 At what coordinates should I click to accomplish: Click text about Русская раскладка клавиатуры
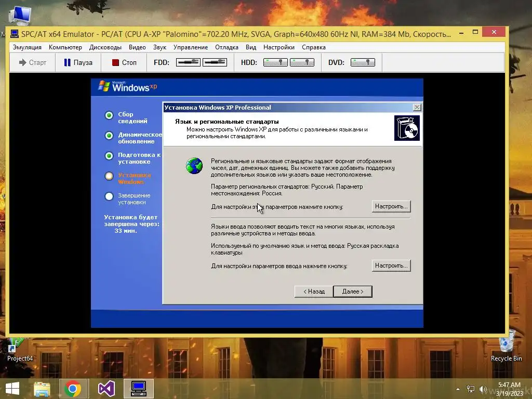304,249
